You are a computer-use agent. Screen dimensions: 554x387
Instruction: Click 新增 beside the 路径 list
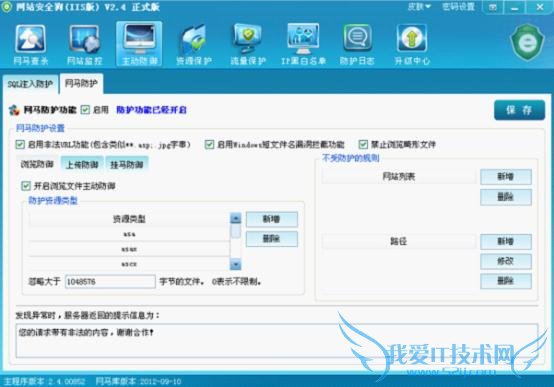[x=506, y=242]
